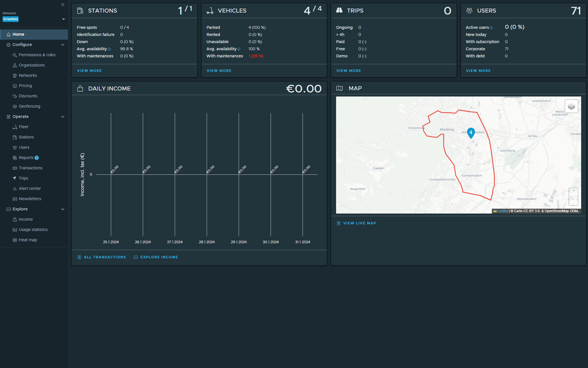Collapse the Explore section
This screenshot has height=368, width=588.
63,209
